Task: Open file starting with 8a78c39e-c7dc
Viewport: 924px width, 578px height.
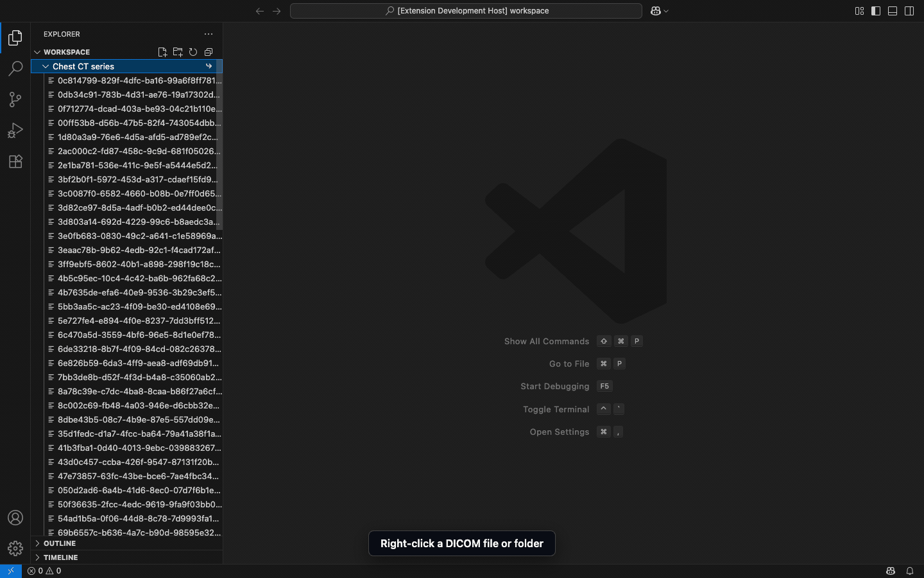Action: (x=127, y=391)
